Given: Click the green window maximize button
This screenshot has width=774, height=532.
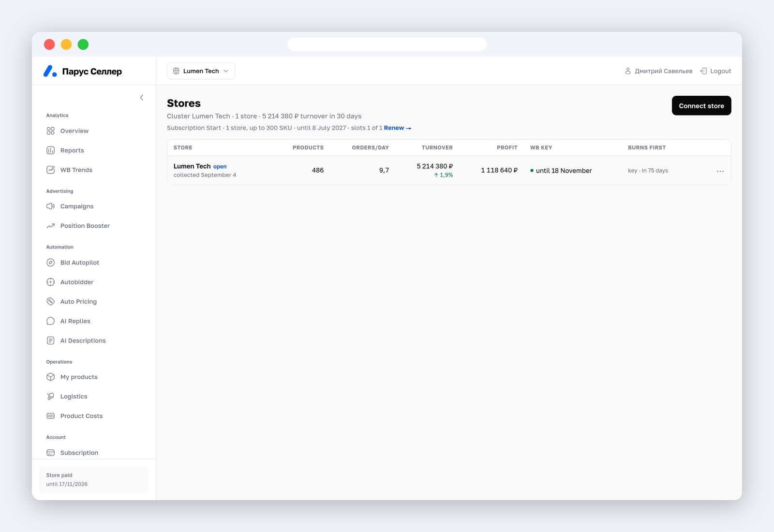Looking at the screenshot, I should pyautogui.click(x=83, y=44).
